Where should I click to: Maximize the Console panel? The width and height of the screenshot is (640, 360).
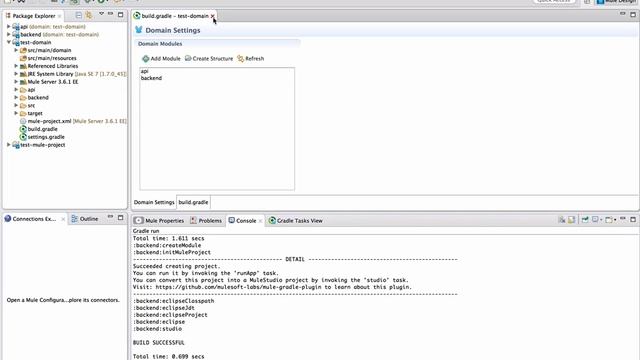point(633,219)
